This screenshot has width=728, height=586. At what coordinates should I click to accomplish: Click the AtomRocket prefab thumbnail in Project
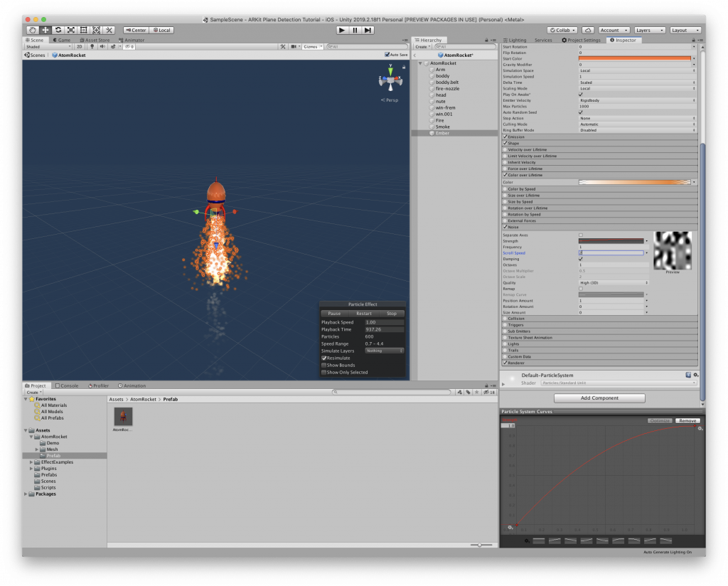pyautogui.click(x=123, y=417)
